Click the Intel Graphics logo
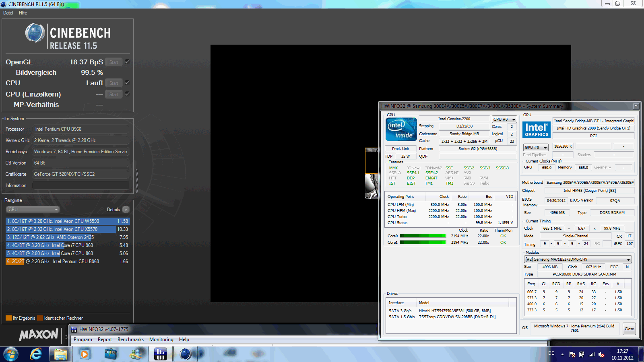This screenshot has height=362, width=644. point(537,130)
